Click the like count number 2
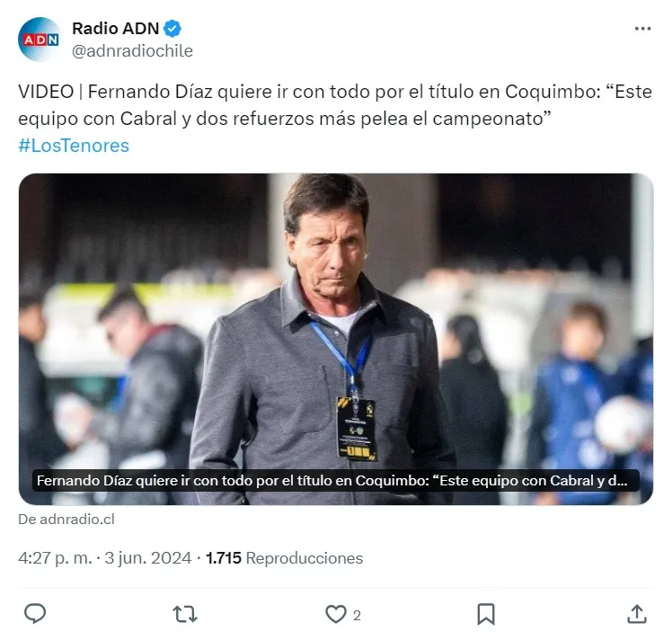 coord(357,615)
